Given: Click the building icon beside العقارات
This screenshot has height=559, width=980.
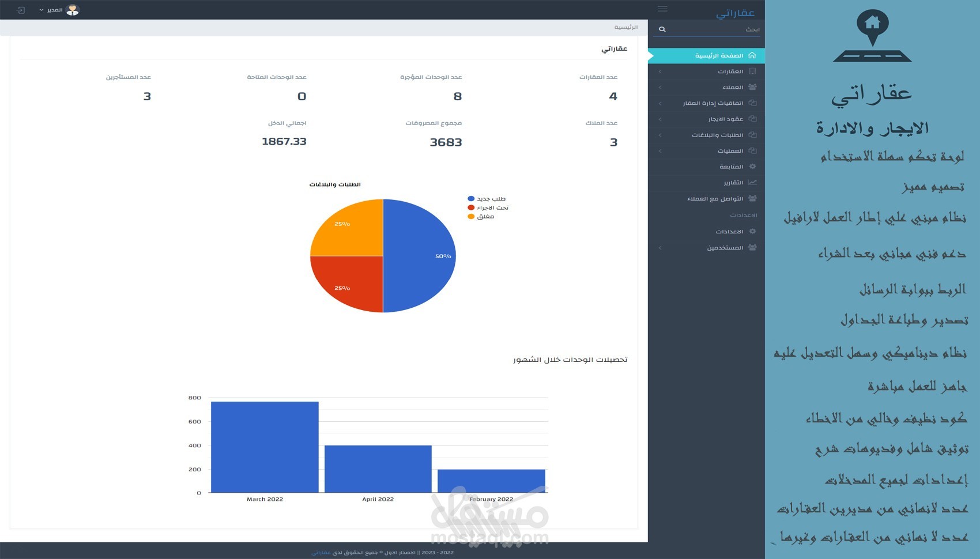Looking at the screenshot, I should (752, 71).
